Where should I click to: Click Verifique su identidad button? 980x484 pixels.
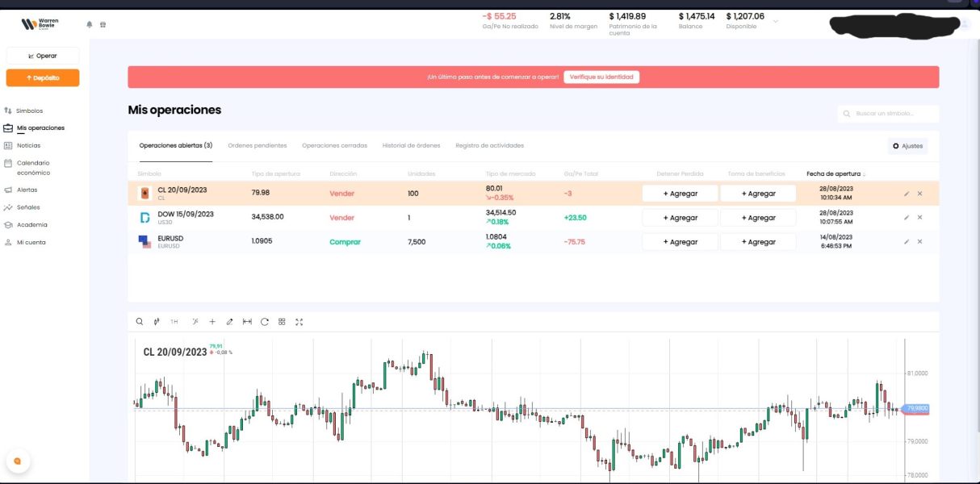(x=601, y=77)
